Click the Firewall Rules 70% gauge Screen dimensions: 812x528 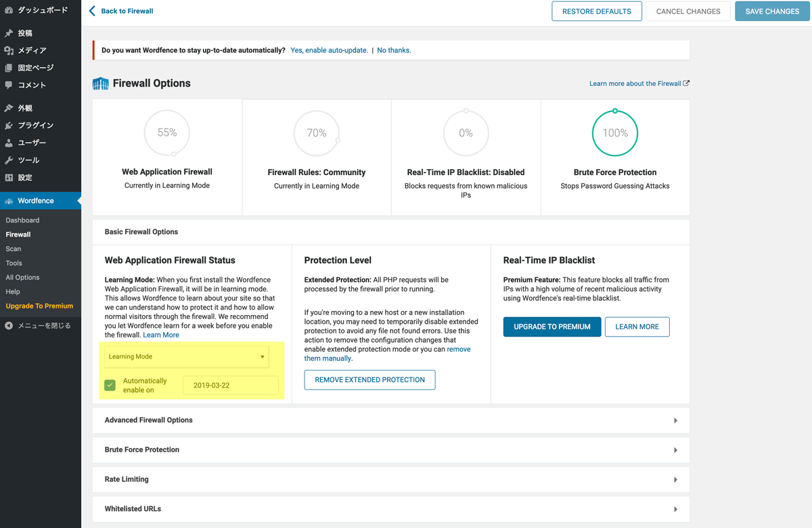point(317,133)
